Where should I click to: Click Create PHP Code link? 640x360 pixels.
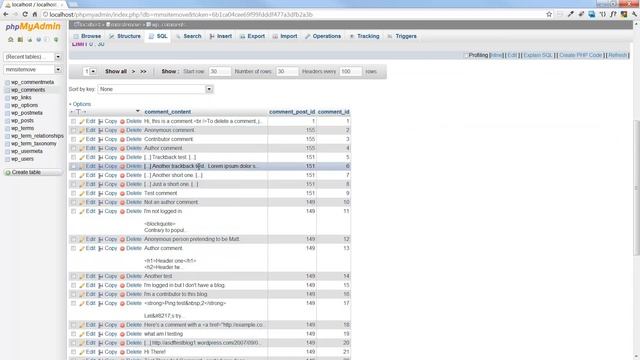coord(580,55)
